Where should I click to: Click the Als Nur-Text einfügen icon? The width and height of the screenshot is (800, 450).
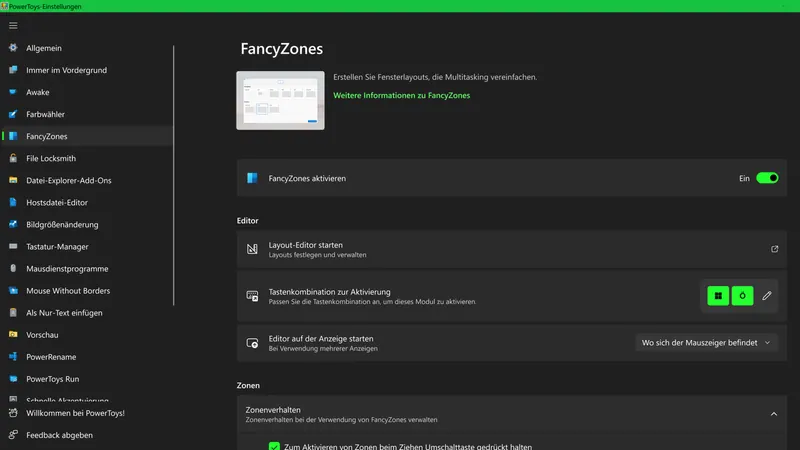(x=13, y=313)
